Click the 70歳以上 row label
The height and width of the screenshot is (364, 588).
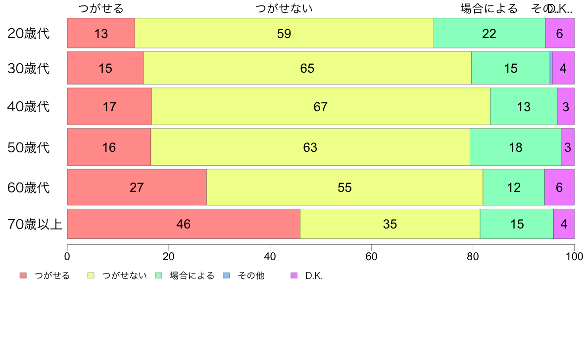(x=35, y=224)
